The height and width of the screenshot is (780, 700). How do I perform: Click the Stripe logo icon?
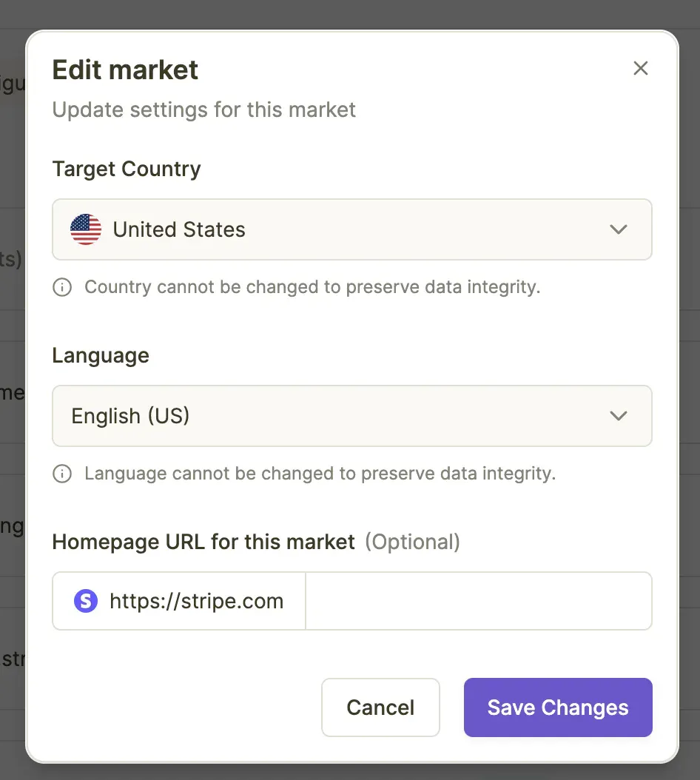pyautogui.click(x=86, y=601)
